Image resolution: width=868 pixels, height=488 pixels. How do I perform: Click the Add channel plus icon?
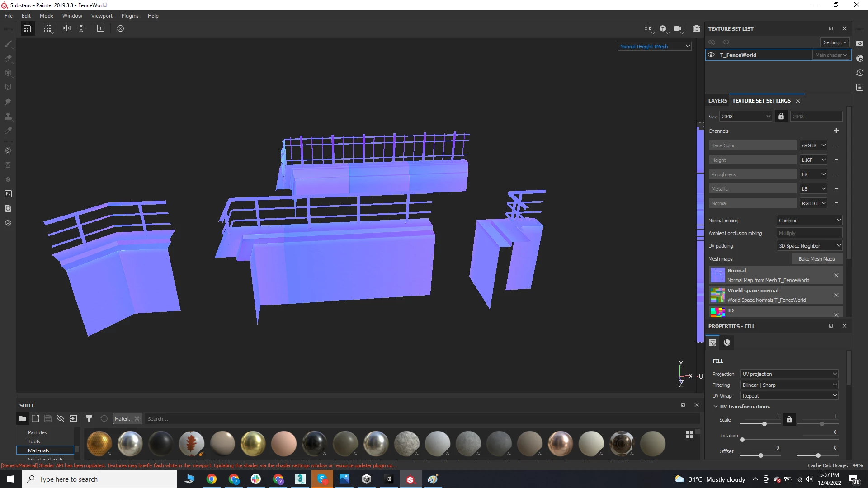pyautogui.click(x=836, y=131)
